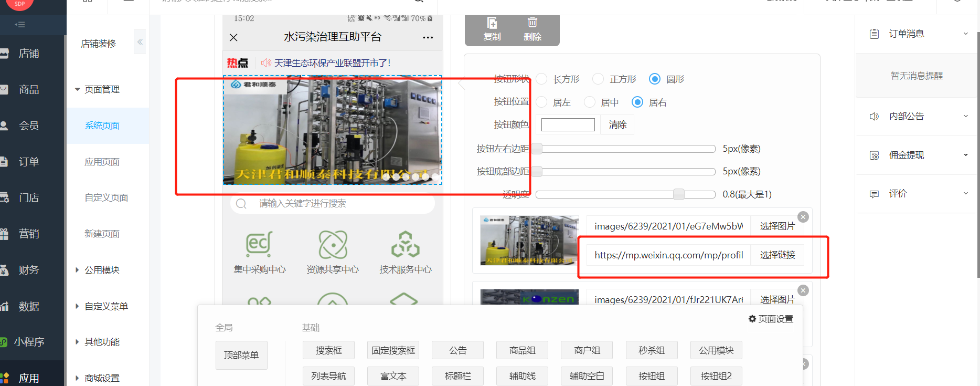The image size is (980, 386).
Task: Remove the second banner image item
Action: 803,290
